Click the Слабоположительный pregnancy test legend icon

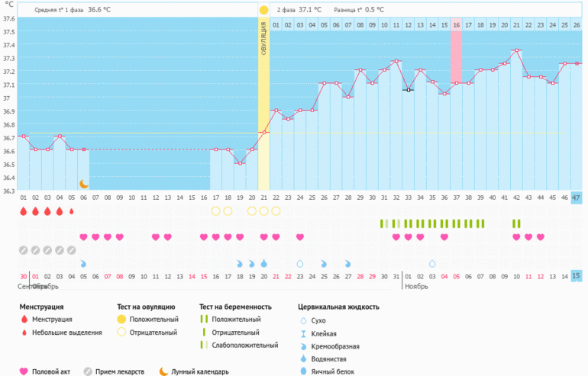pos(204,345)
